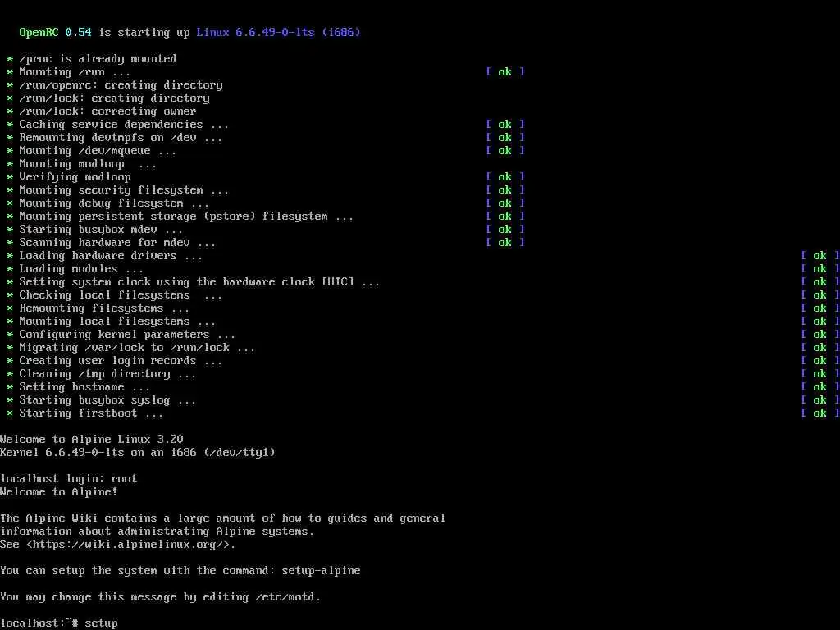This screenshot has width=840, height=630.
Task: Click ok status for Configuring kernel parameters
Action: click(x=820, y=335)
